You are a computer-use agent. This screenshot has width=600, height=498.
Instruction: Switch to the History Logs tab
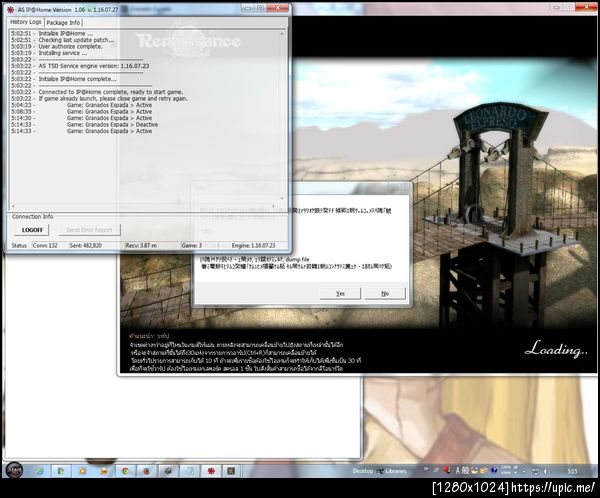pos(26,22)
